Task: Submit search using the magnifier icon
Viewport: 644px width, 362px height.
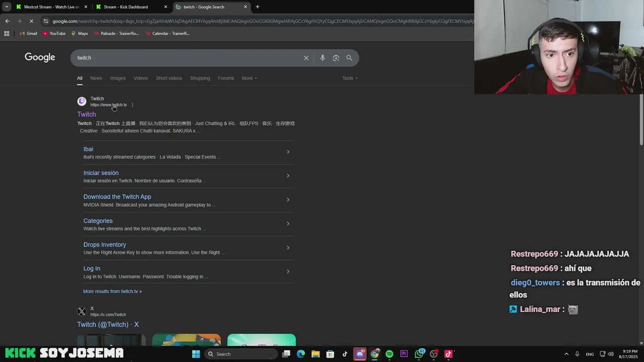Action: (349, 58)
